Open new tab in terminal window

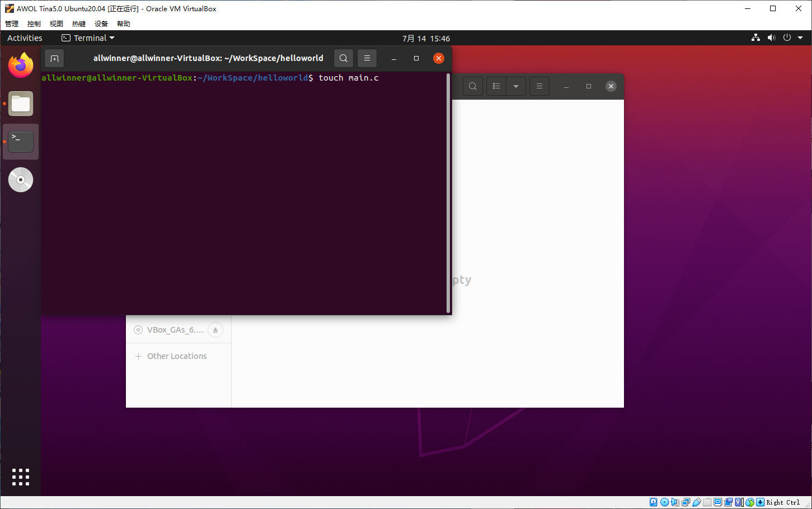pyautogui.click(x=54, y=58)
